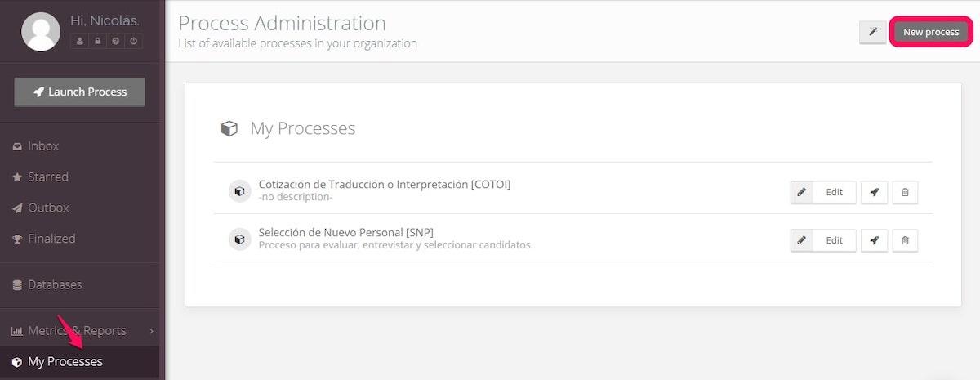Launch the Selección de Nuevo Personal rocket
The width and height of the screenshot is (980, 380).
(x=874, y=240)
